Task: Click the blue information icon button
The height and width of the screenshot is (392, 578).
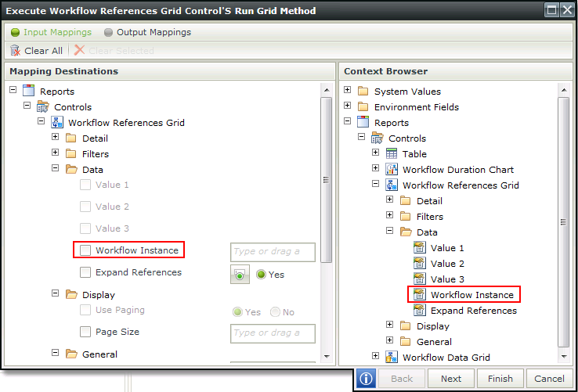Action: click(366, 379)
